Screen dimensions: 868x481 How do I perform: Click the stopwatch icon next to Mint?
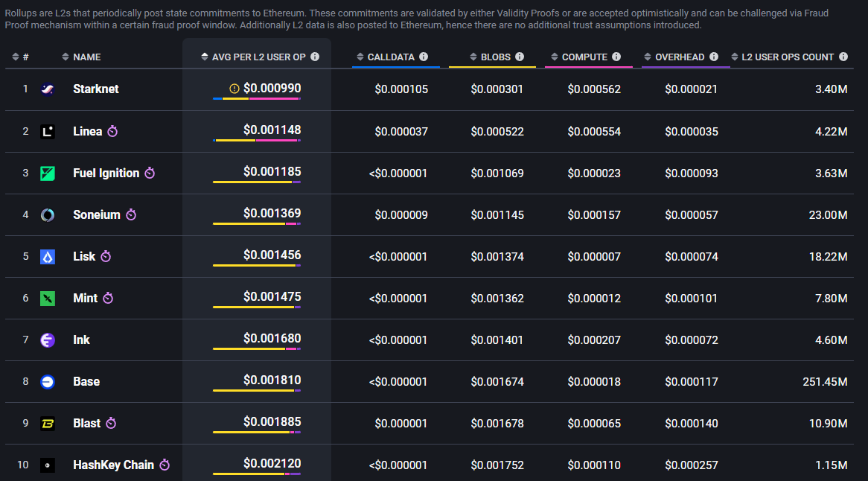(108, 298)
